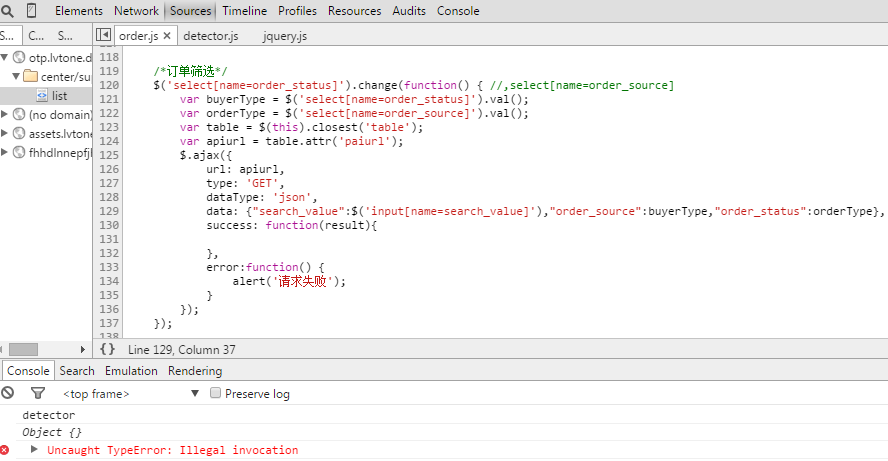The height and width of the screenshot is (461, 888).
Task: Pretty print code with braces icon
Action: point(107,349)
